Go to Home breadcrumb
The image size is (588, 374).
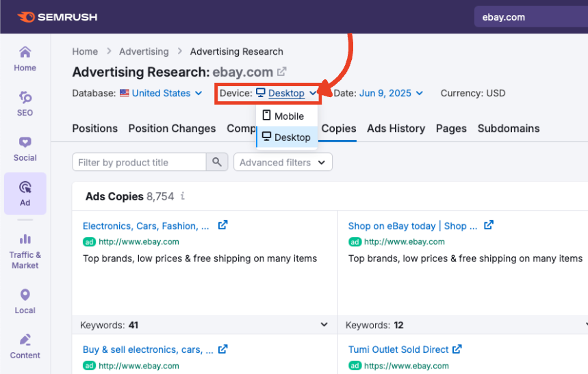[85, 51]
